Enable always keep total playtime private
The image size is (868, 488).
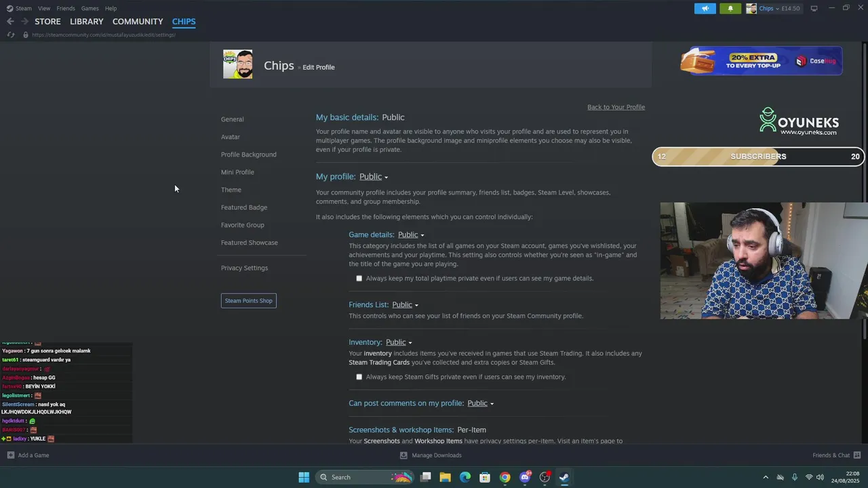tap(359, 279)
